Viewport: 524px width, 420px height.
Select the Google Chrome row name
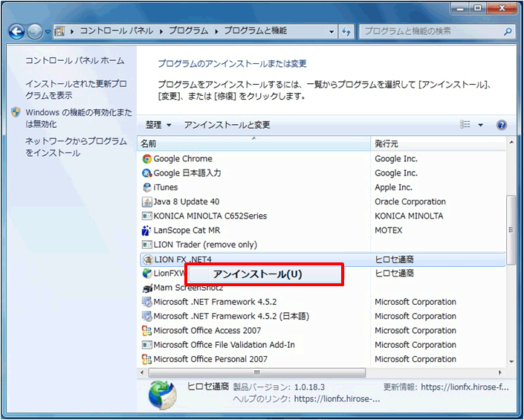point(183,159)
